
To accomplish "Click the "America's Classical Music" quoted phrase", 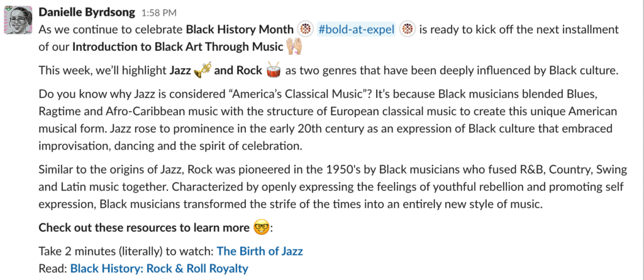I will 308,95.
